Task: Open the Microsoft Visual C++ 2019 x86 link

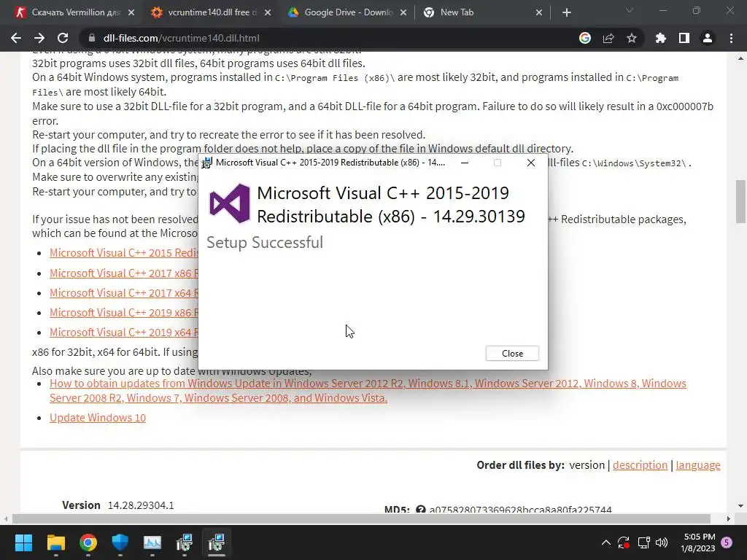Action: click(124, 312)
